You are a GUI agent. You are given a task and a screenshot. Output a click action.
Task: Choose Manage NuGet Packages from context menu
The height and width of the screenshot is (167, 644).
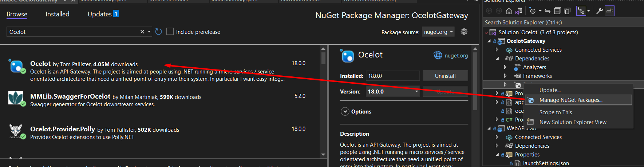[570, 100]
